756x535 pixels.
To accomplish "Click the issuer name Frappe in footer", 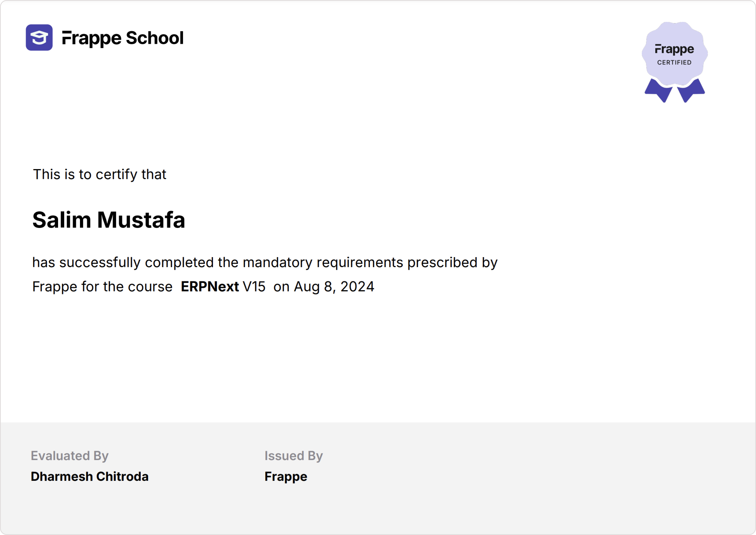I will pyautogui.click(x=286, y=477).
